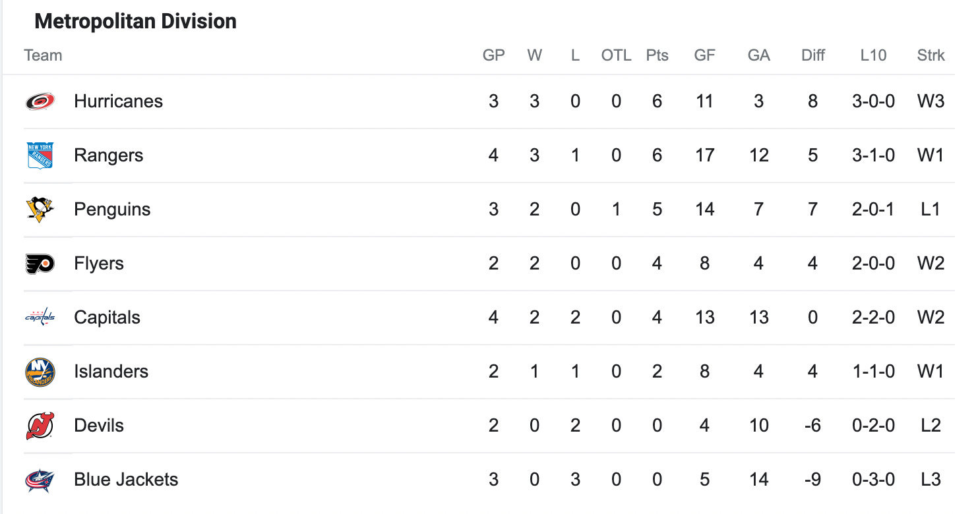980x514 pixels.
Task: Click the Pts column header
Action: 657,55
